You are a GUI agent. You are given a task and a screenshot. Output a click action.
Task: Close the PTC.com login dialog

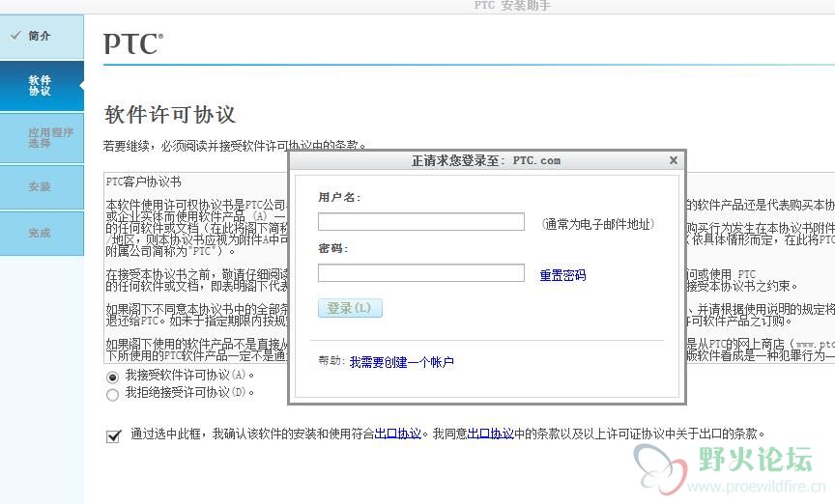pyautogui.click(x=673, y=160)
